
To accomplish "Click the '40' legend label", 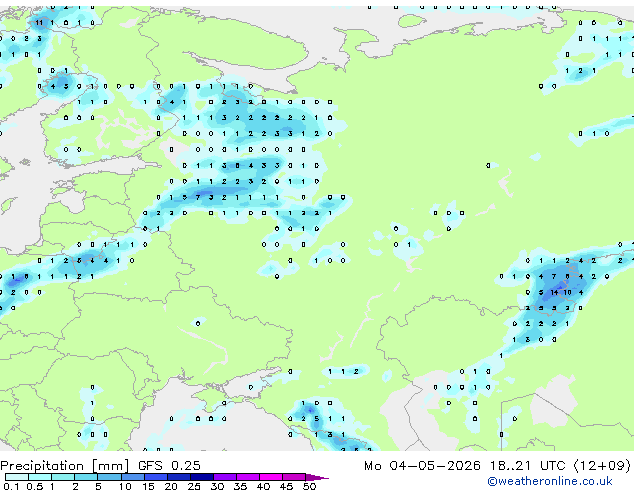I will [x=263, y=486].
